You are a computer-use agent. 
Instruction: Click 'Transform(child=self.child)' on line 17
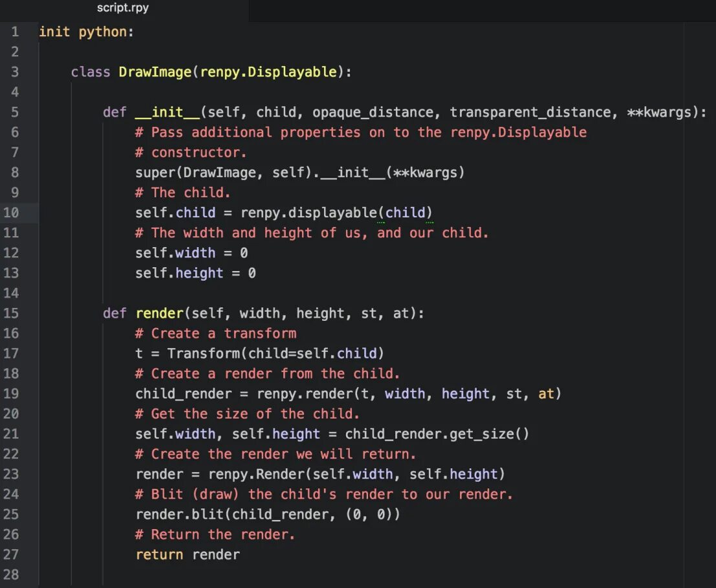[x=276, y=353]
